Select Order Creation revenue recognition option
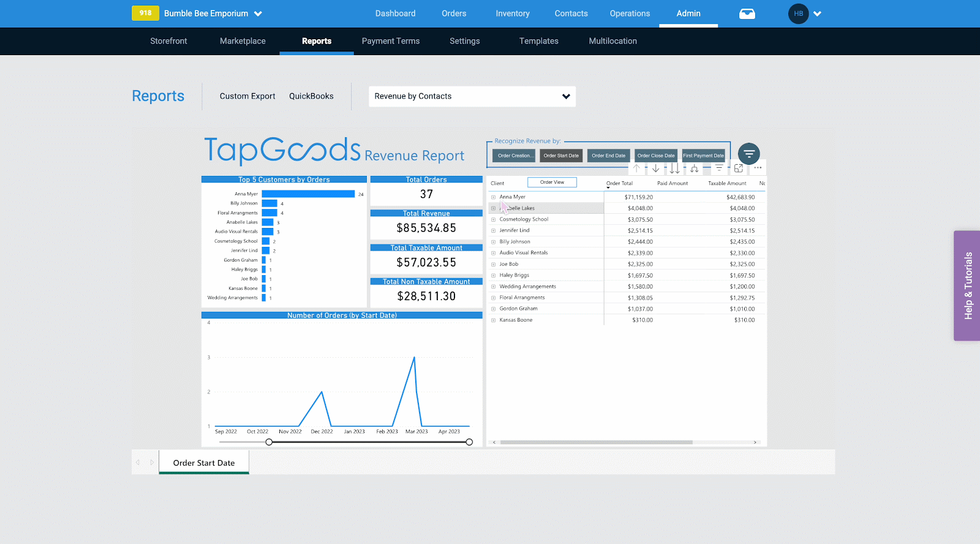Viewport: 980px width, 544px height. point(514,156)
